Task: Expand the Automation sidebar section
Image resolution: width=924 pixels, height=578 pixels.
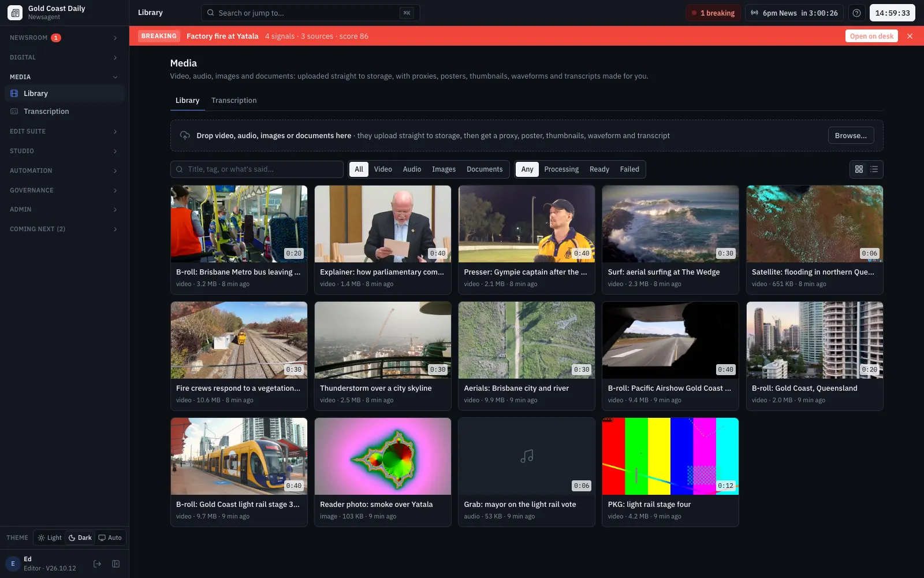Action: pyautogui.click(x=64, y=171)
